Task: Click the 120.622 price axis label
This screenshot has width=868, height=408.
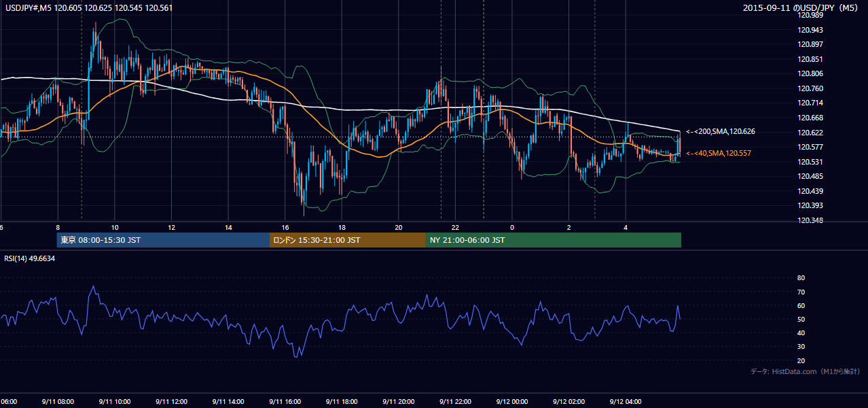Action: (810, 133)
